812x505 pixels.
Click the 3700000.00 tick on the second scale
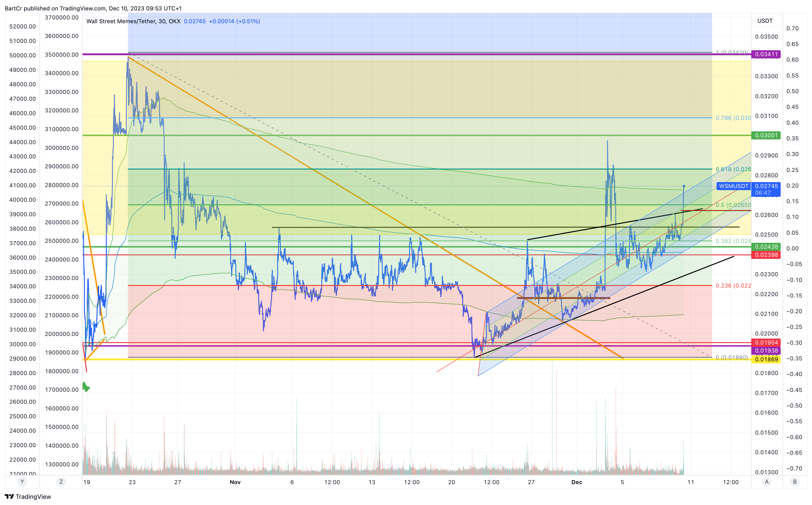[x=61, y=17]
